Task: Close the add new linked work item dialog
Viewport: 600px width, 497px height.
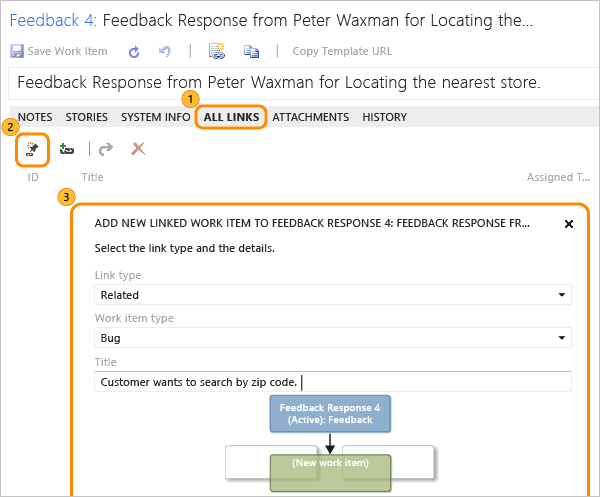Action: point(569,224)
